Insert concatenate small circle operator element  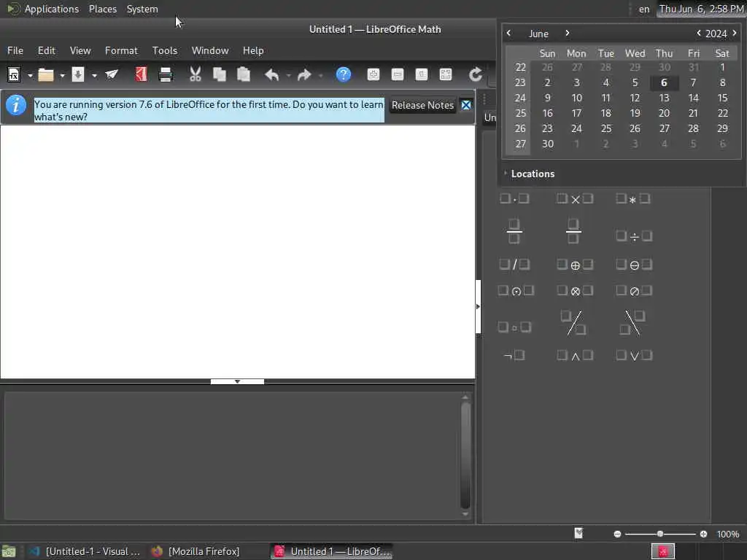[x=514, y=327]
